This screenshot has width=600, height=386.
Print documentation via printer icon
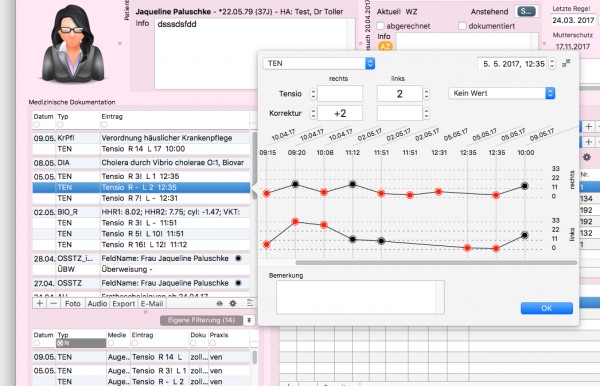click(219, 303)
